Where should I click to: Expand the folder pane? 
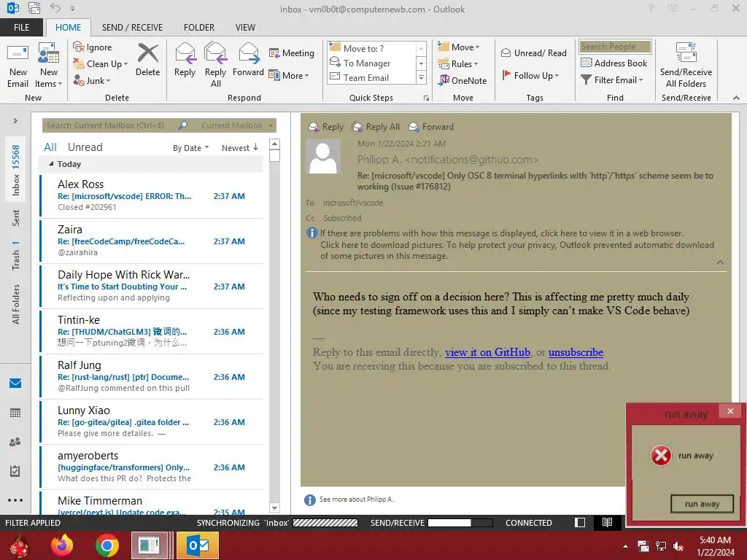coord(15,121)
